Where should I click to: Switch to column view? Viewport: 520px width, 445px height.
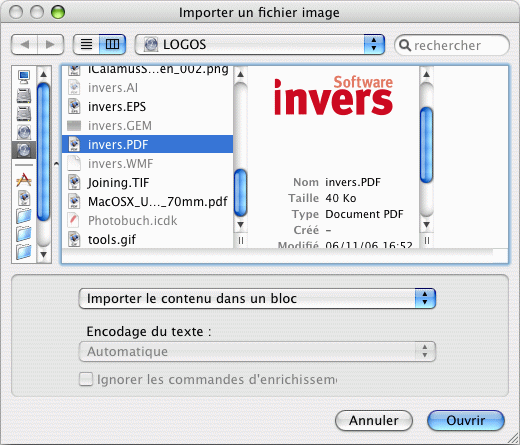112,44
